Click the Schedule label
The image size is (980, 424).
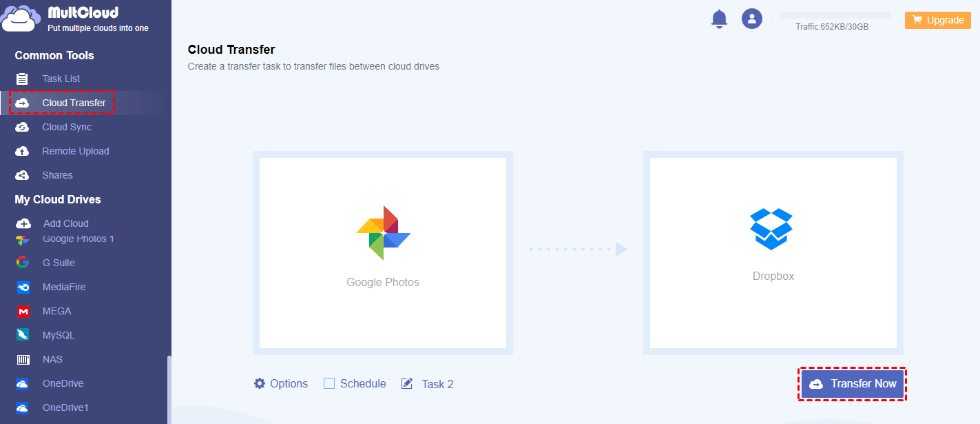click(363, 383)
